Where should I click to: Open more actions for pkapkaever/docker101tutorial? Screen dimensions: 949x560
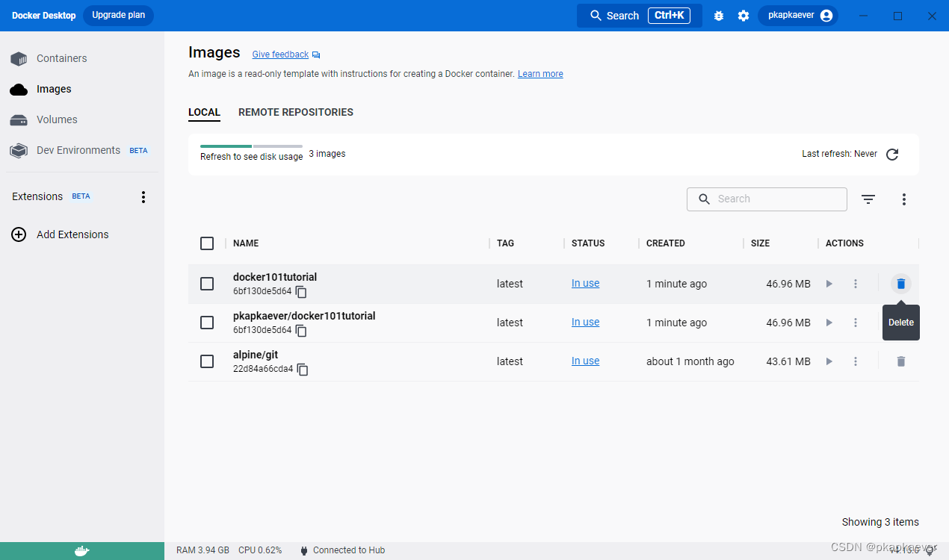[x=856, y=323]
